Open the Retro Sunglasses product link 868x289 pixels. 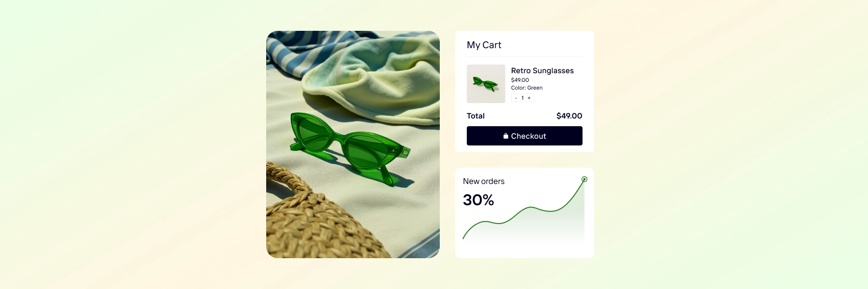[542, 70]
